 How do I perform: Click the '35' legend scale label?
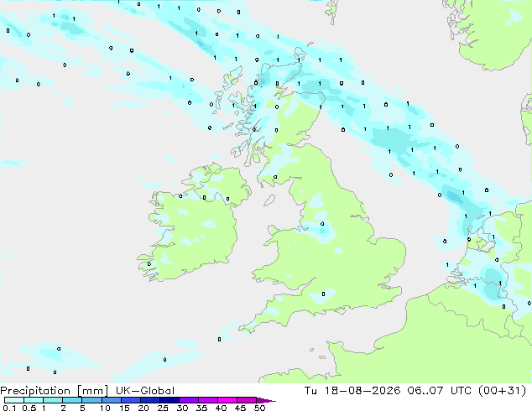201,408
